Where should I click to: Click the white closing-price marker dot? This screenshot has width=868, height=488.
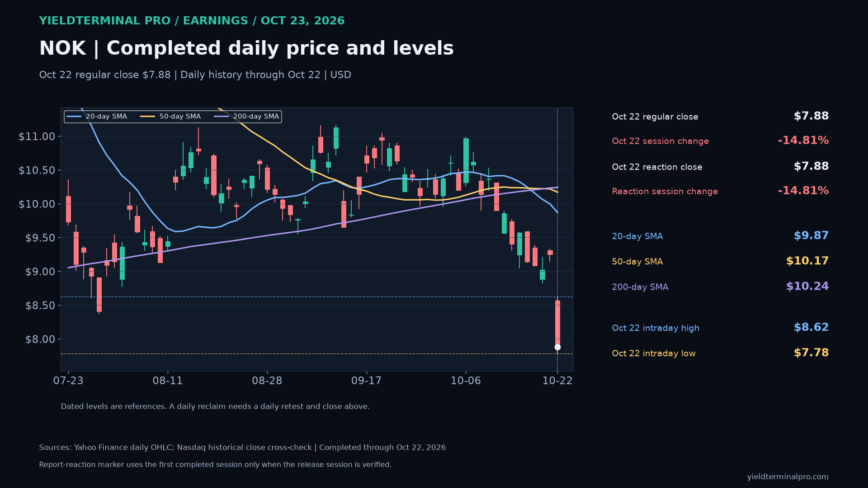(x=557, y=347)
